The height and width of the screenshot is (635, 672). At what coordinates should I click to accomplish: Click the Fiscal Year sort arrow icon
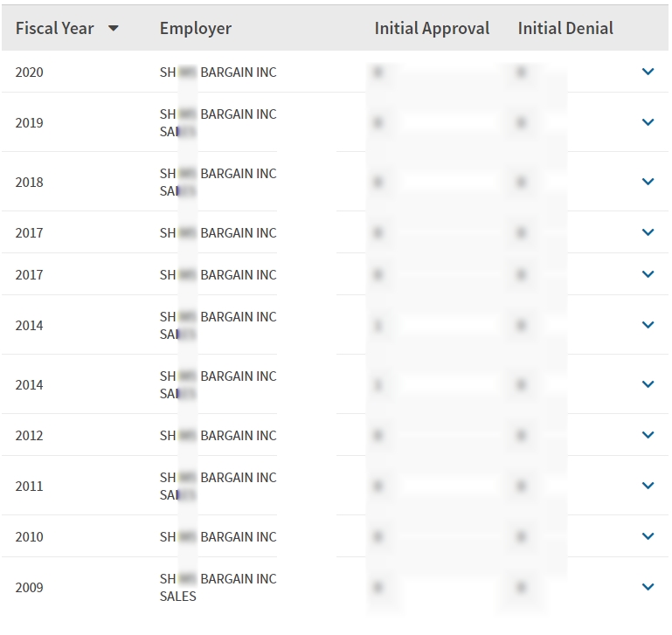click(x=114, y=29)
